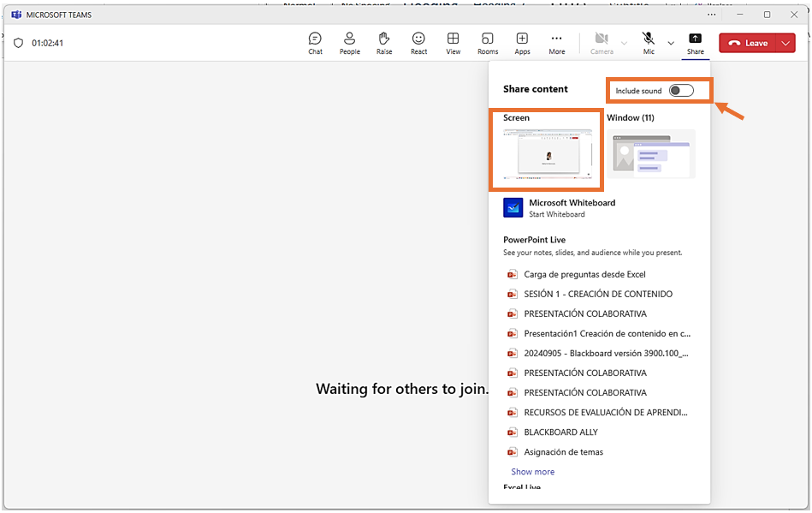The height and width of the screenshot is (513, 812).
Task: Select the Screen thumbnail to share
Action: click(x=547, y=153)
